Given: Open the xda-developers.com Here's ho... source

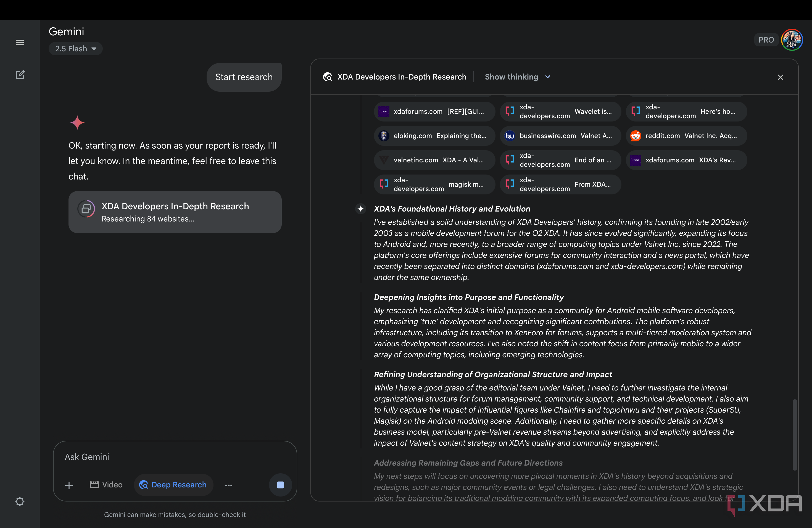Looking at the screenshot, I should 686,112.
